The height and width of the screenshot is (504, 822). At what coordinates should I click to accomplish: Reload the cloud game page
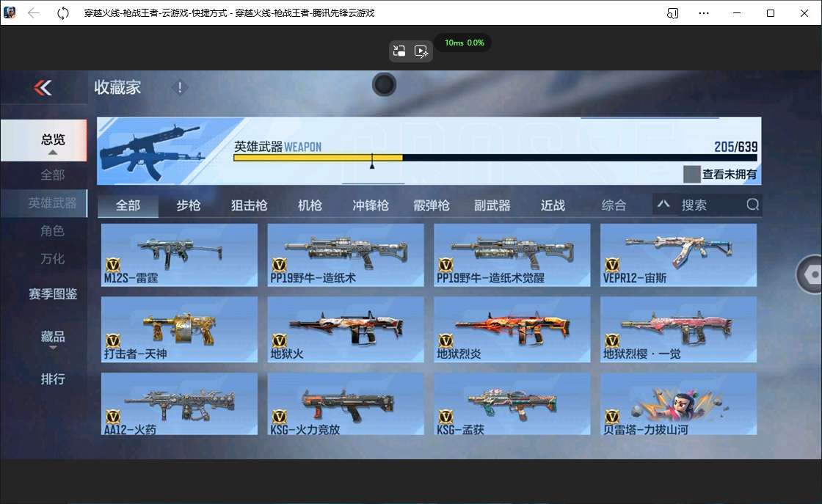point(63,13)
